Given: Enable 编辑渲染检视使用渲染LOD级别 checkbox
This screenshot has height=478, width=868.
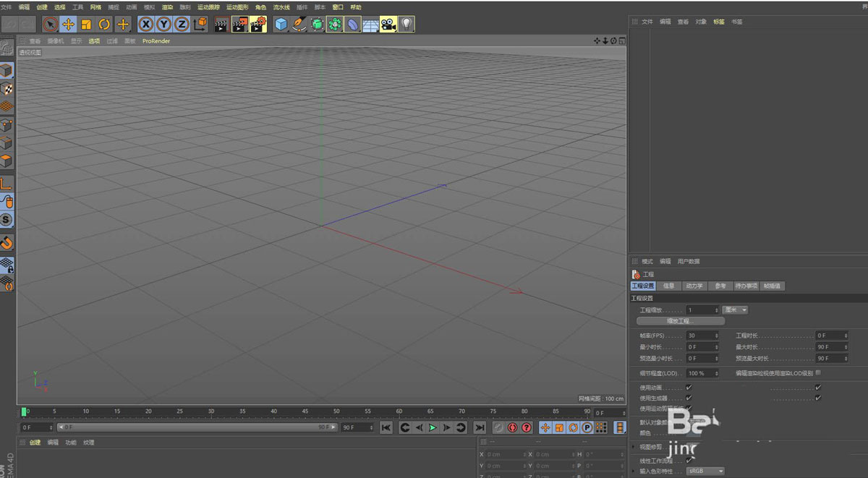Looking at the screenshot, I should pos(818,372).
